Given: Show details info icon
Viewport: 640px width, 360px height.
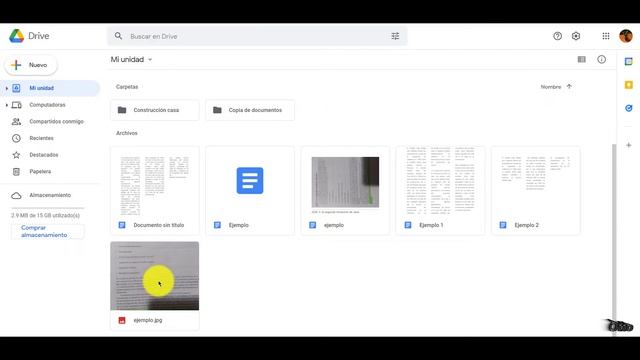Looking at the screenshot, I should click(x=601, y=60).
